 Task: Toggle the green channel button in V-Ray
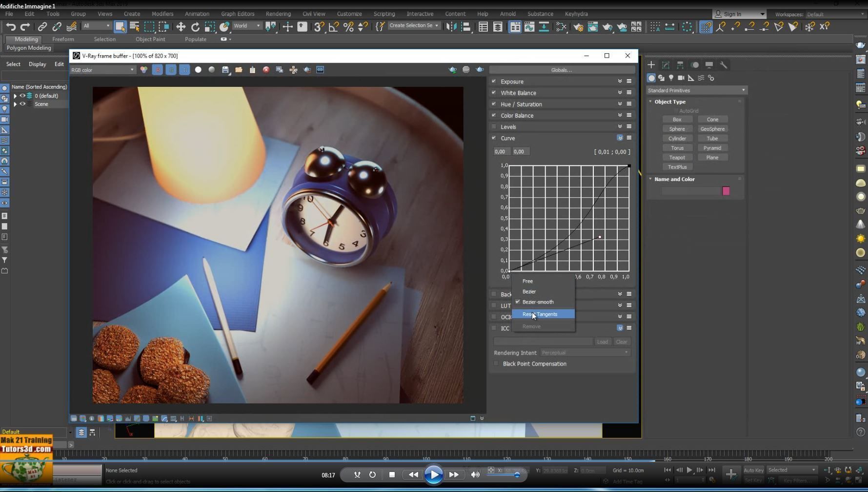click(171, 70)
